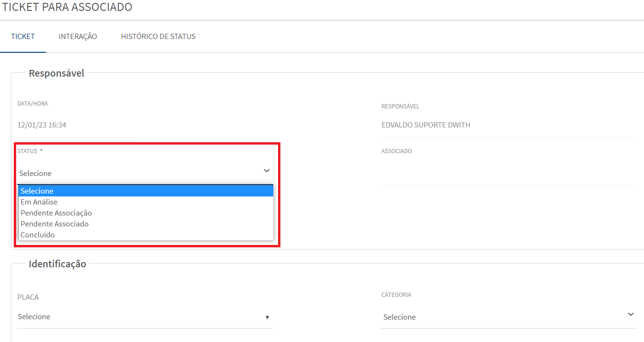Select Em Análise status option

coord(146,202)
